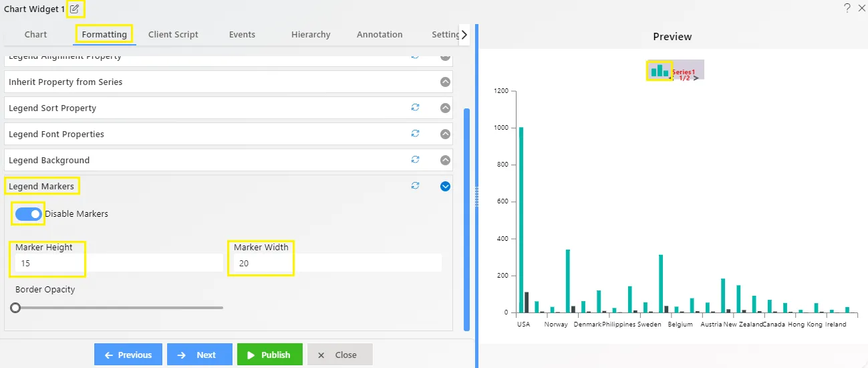868x368 pixels.
Task: Click the edit pencil icon beside Chart Widget 1
Action: click(75, 9)
